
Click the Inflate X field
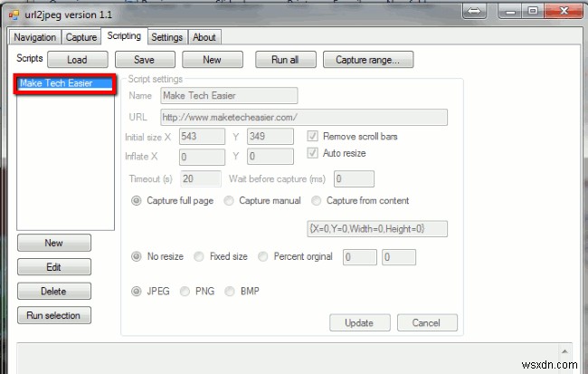tap(202, 157)
